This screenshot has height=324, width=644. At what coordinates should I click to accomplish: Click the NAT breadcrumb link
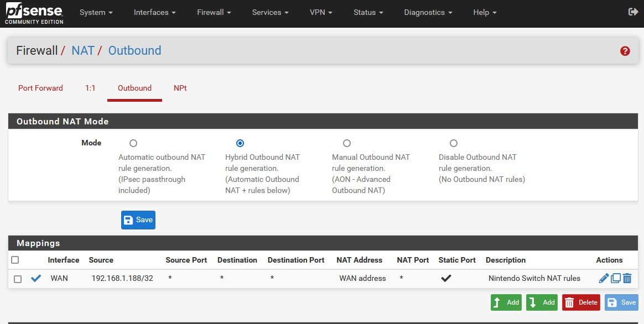pyautogui.click(x=83, y=50)
